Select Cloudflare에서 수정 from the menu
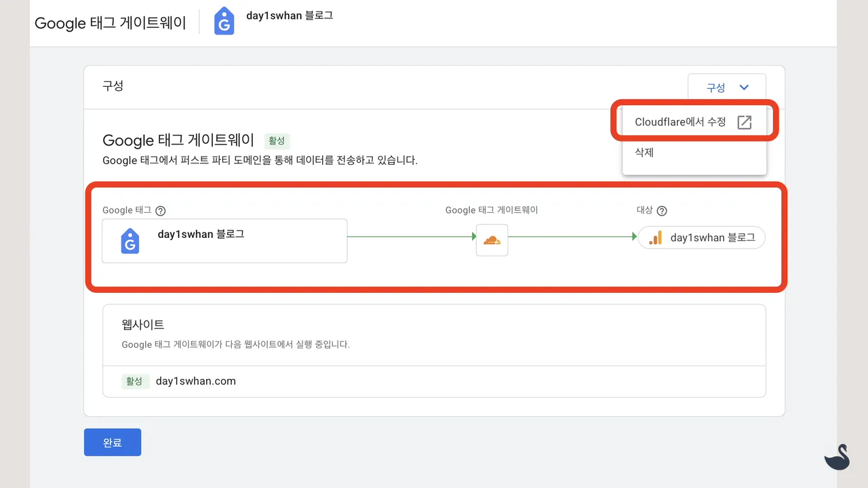 click(x=680, y=122)
